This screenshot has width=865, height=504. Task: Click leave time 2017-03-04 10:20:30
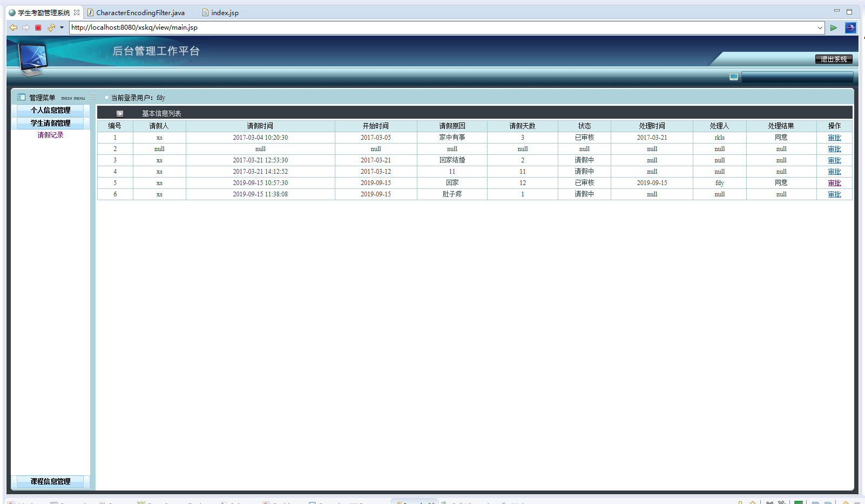[x=260, y=138]
